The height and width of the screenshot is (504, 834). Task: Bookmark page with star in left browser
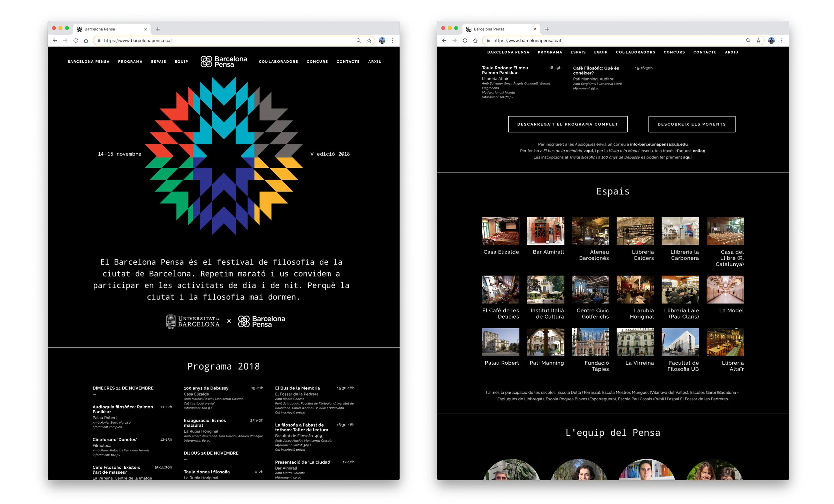click(x=369, y=41)
